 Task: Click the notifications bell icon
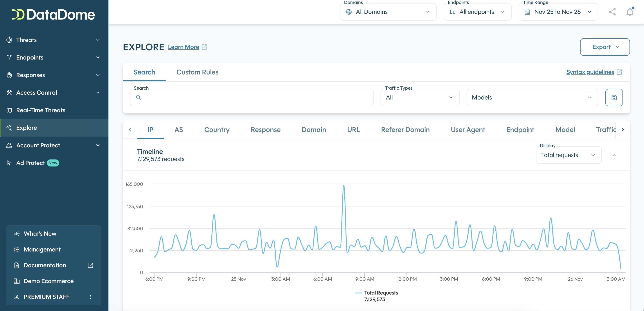pyautogui.click(x=630, y=12)
